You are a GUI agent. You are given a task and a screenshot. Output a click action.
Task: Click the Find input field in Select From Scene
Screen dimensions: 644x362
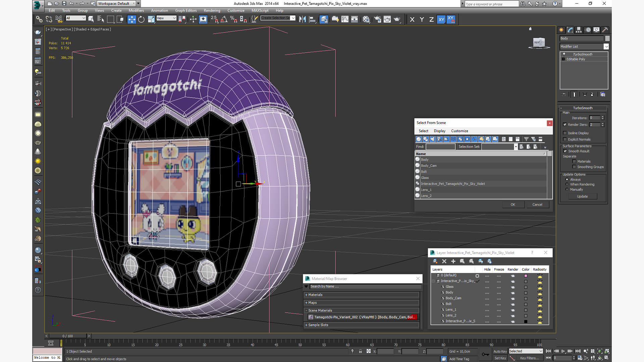440,147
